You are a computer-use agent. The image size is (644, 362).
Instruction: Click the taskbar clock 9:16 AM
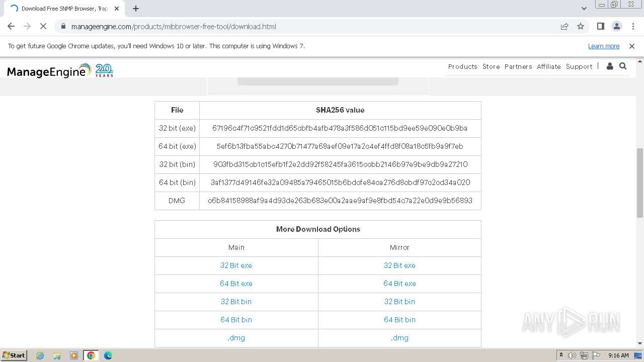(x=618, y=355)
